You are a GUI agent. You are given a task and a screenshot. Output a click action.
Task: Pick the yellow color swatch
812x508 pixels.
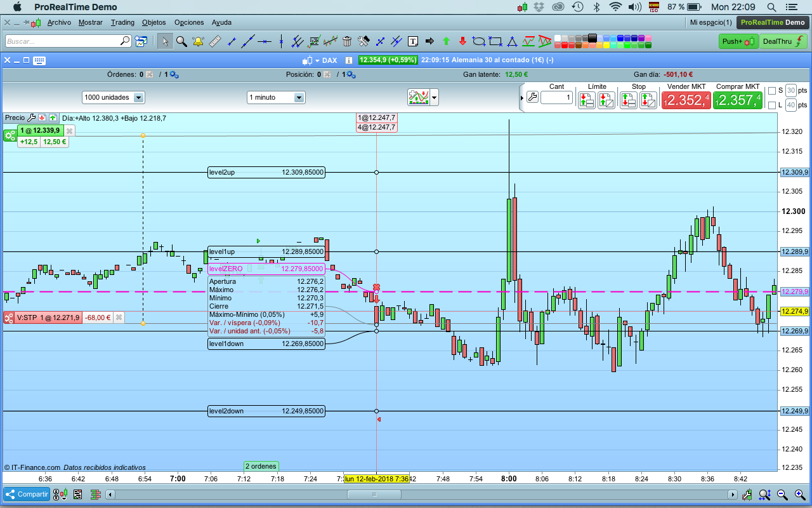coord(607,45)
